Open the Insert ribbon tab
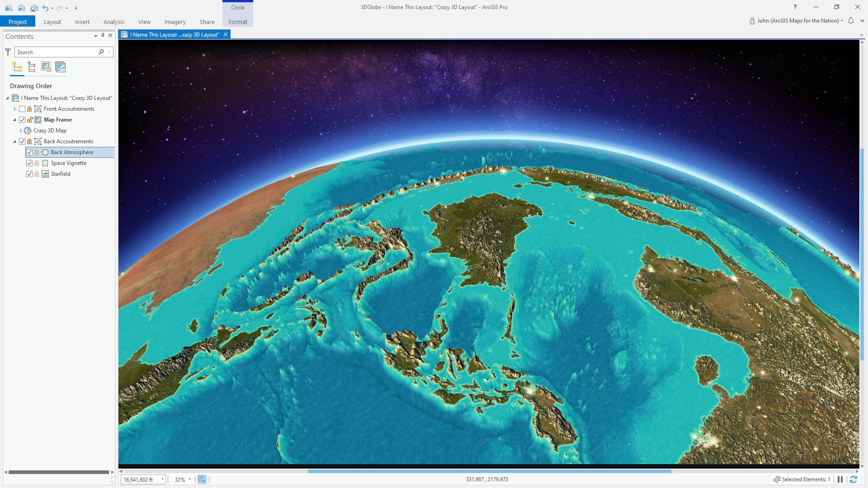The width and height of the screenshot is (868, 488). tap(82, 22)
